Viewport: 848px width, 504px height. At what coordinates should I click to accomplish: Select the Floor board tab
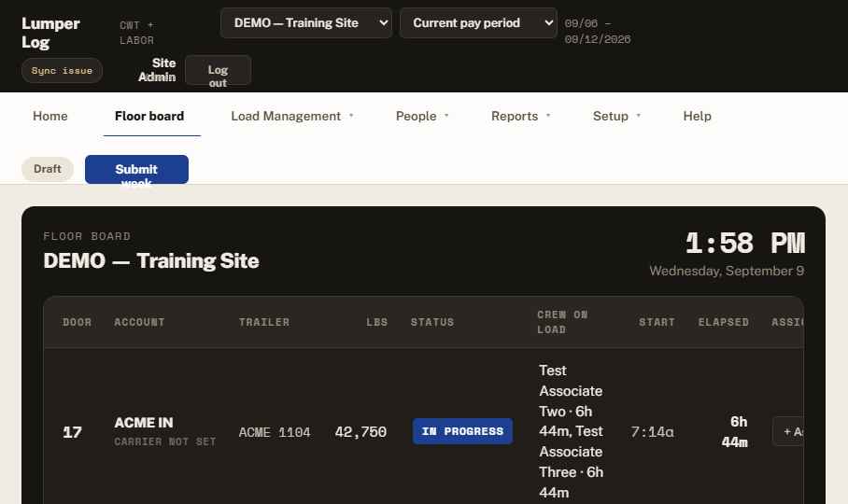click(x=149, y=116)
